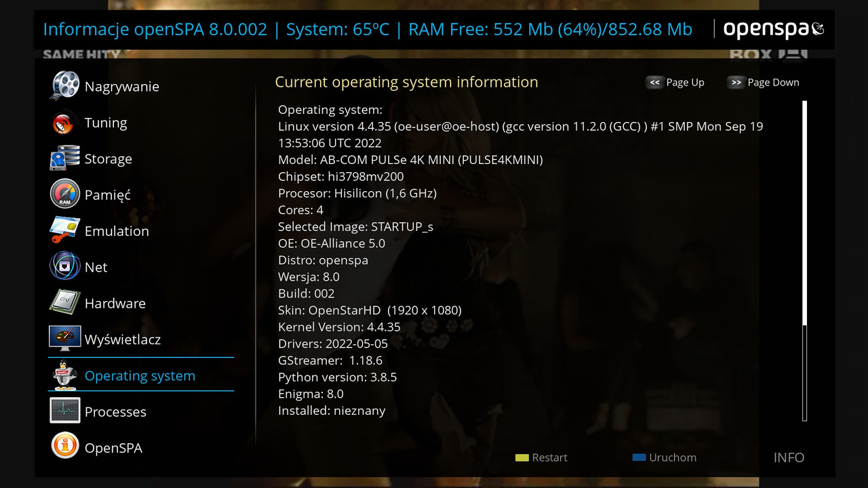Image resolution: width=868 pixels, height=488 pixels.
Task: Click the openspa logo in header
Action: (x=774, y=29)
